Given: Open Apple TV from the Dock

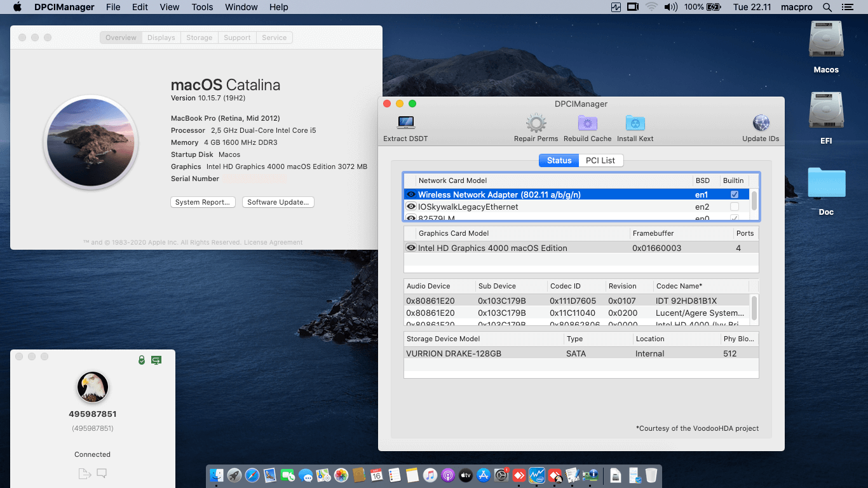Looking at the screenshot, I should [466, 475].
